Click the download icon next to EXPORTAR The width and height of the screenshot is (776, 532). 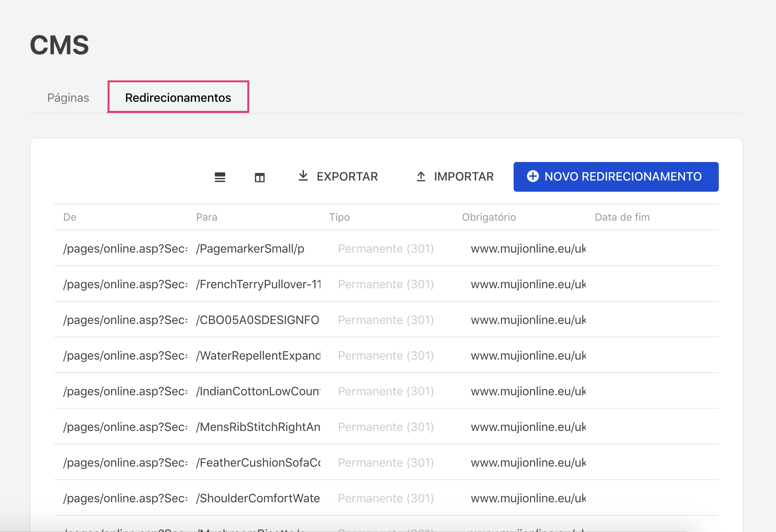point(303,176)
